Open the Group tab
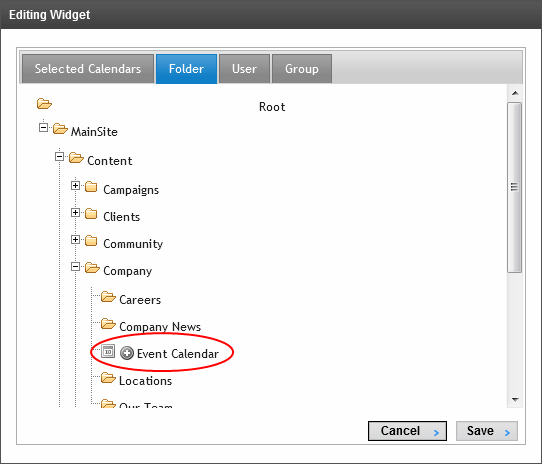Image resolution: width=542 pixels, height=464 pixels. (x=302, y=68)
